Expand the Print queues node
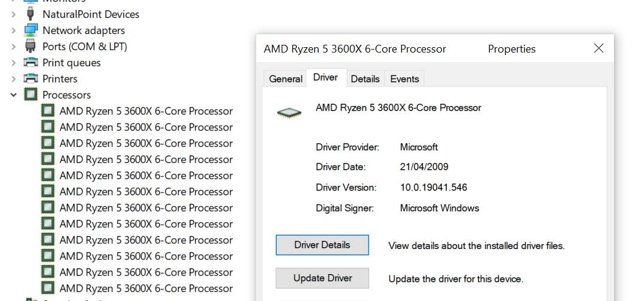The height and width of the screenshot is (301, 644). coord(14,63)
